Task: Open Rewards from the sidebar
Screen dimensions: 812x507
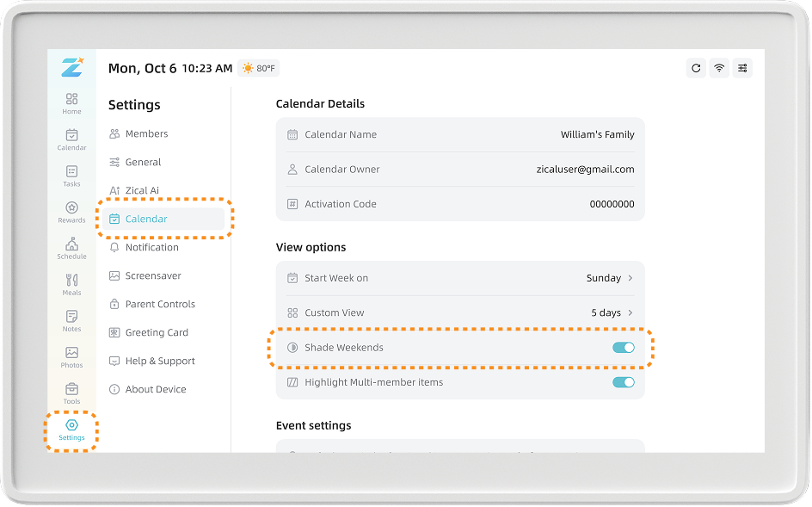Action: [71, 213]
